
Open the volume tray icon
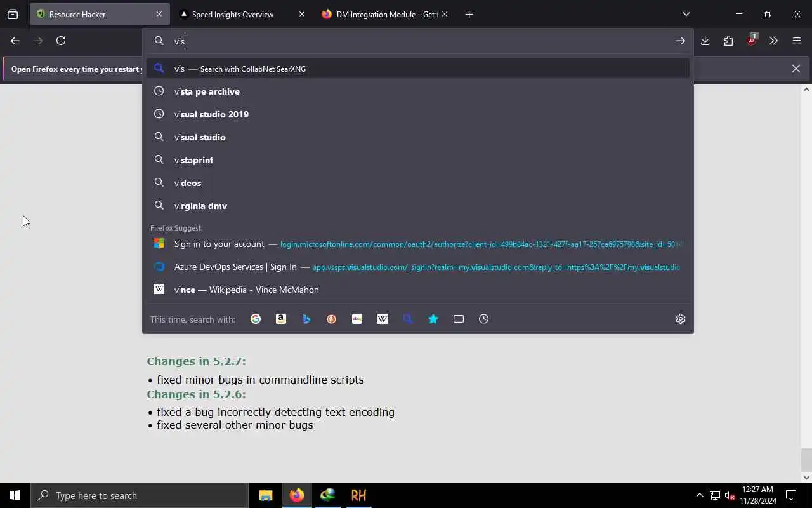pos(730,495)
